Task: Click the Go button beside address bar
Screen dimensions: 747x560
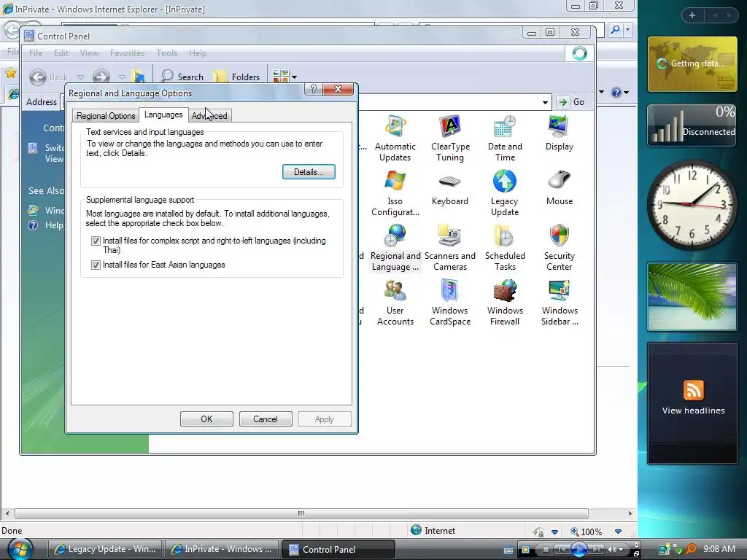Action: point(572,102)
